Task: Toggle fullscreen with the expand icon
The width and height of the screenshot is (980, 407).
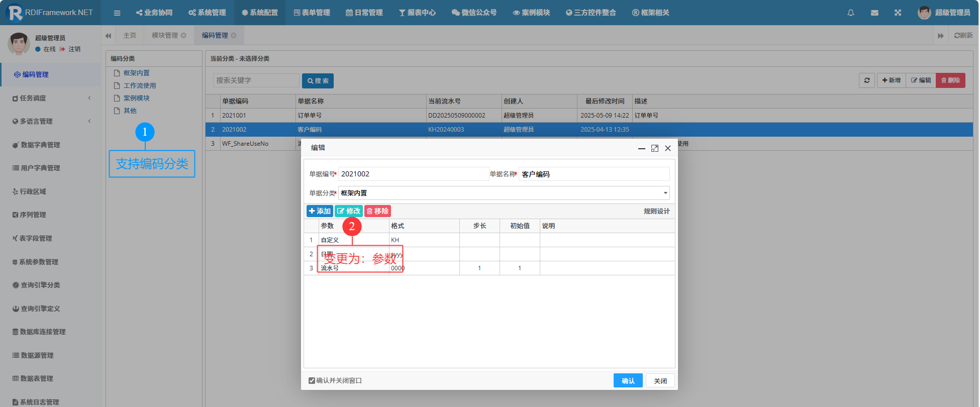Action: (x=898, y=13)
